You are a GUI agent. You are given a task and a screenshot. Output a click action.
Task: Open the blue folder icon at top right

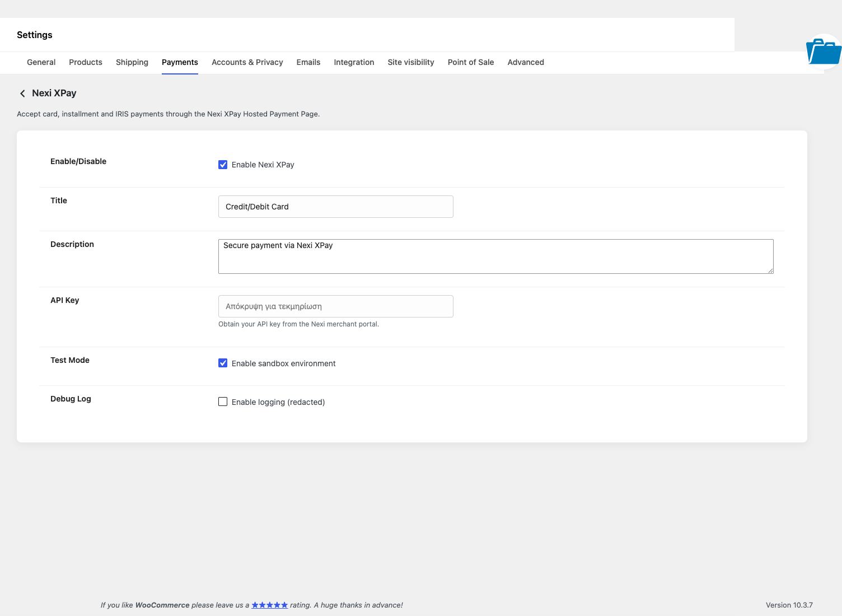pyautogui.click(x=824, y=52)
